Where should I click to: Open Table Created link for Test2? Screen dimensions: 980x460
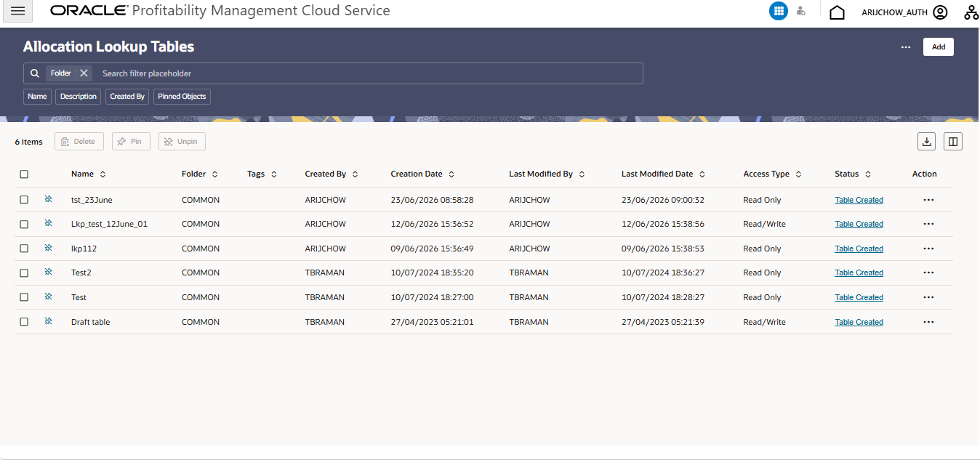pos(859,273)
